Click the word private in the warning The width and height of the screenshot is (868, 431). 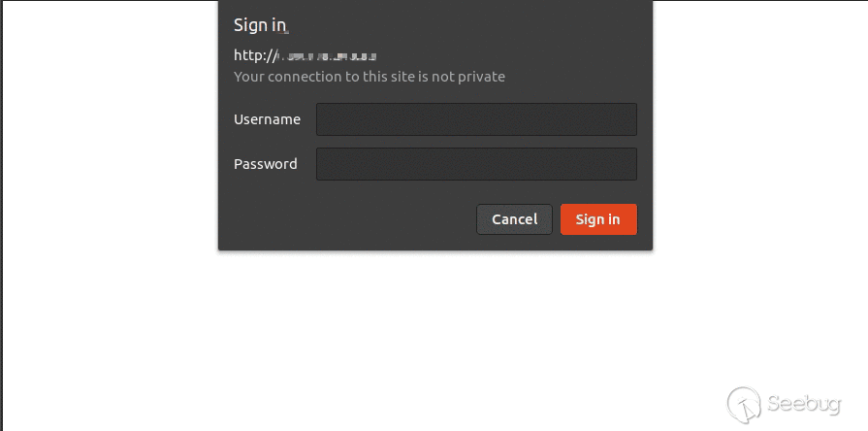[481, 77]
